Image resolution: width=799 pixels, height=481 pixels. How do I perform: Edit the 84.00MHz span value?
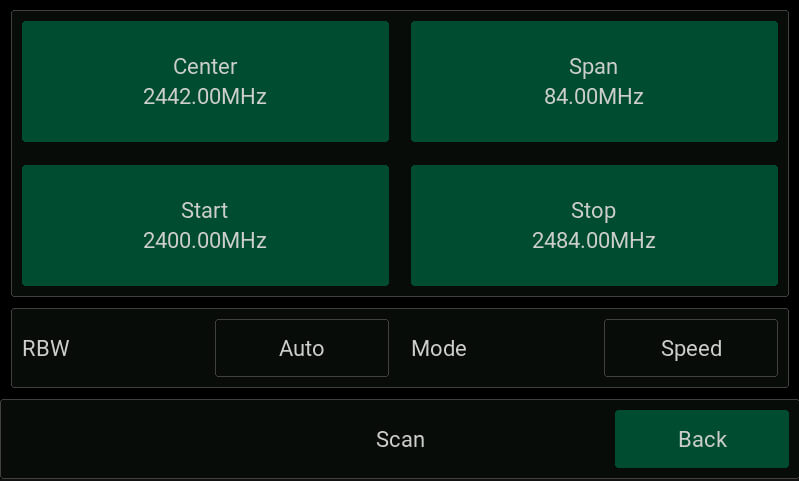coord(594,97)
